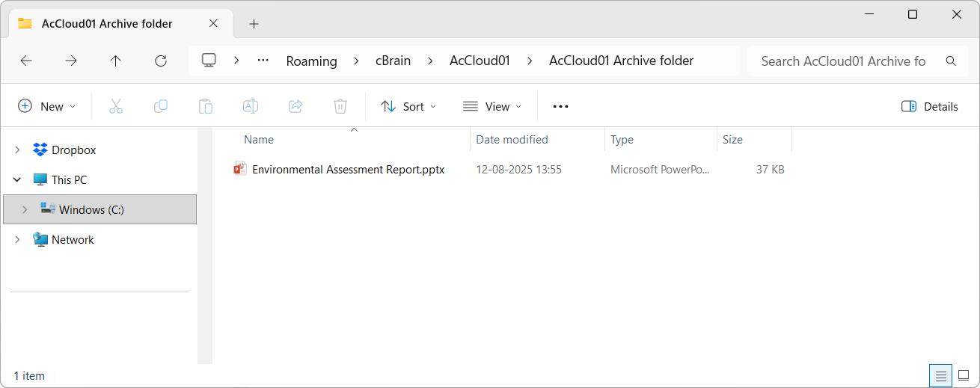Click the date 12-08-2025 13:55
980x388 pixels.
click(x=518, y=170)
